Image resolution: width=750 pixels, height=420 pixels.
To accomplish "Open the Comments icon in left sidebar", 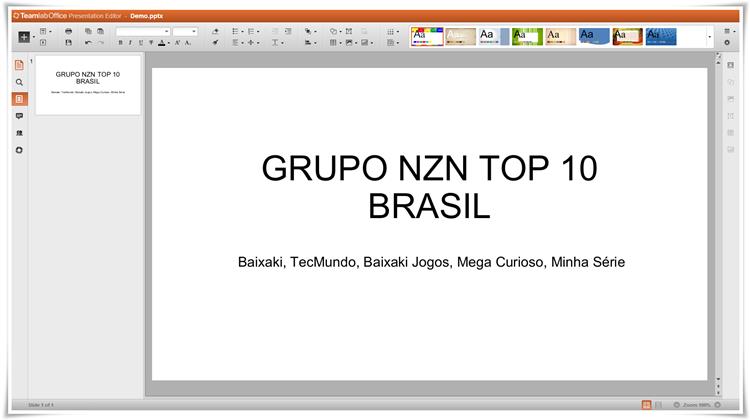I will 19,116.
